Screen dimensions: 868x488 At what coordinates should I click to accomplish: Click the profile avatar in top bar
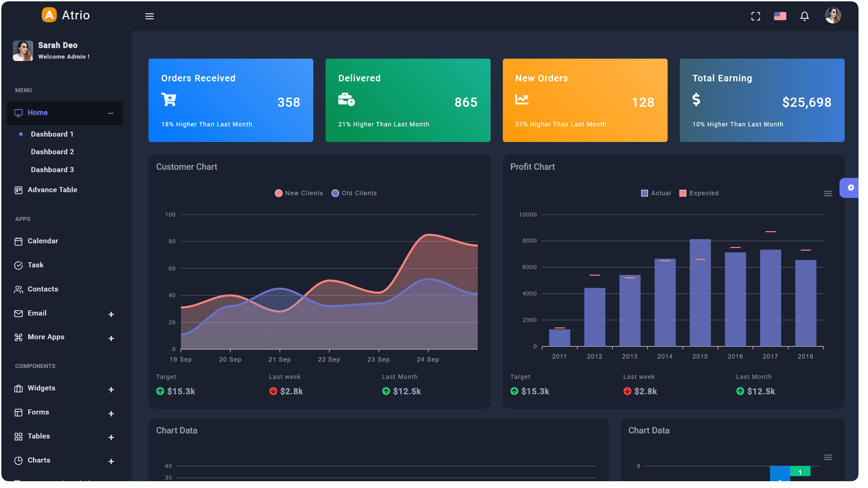[833, 15]
